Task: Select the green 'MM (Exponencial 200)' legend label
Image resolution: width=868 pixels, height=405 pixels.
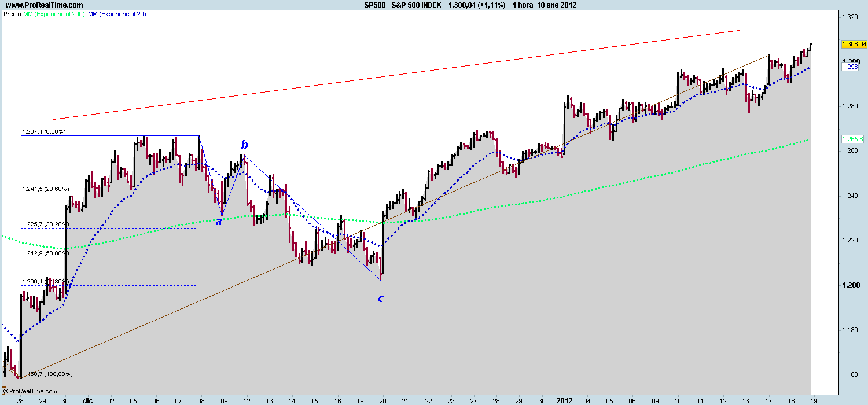Action: point(54,14)
